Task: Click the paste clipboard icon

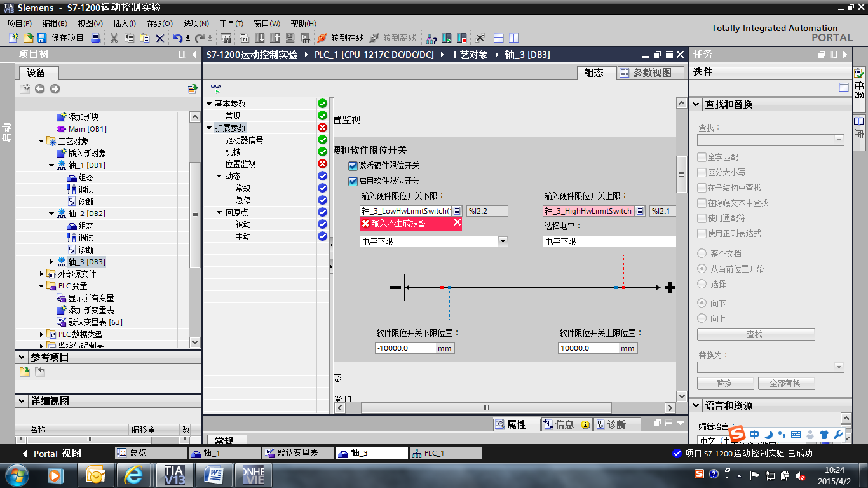Action: coord(145,38)
